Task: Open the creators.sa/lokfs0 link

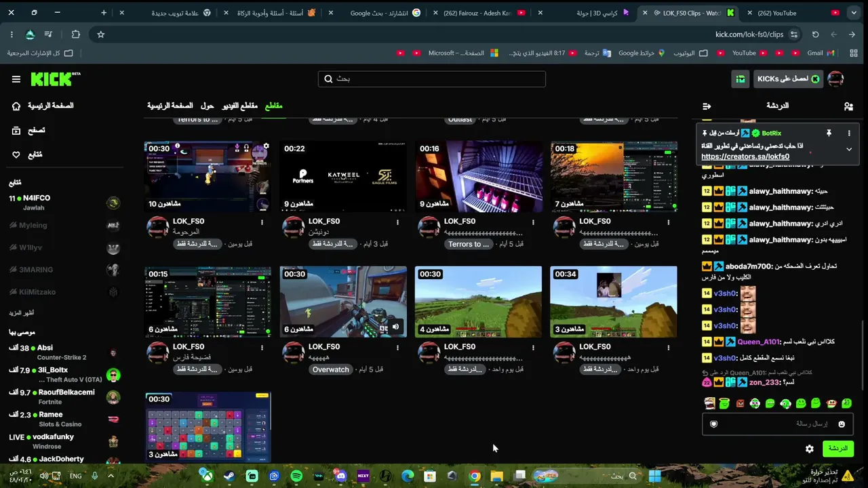Action: 745,157
